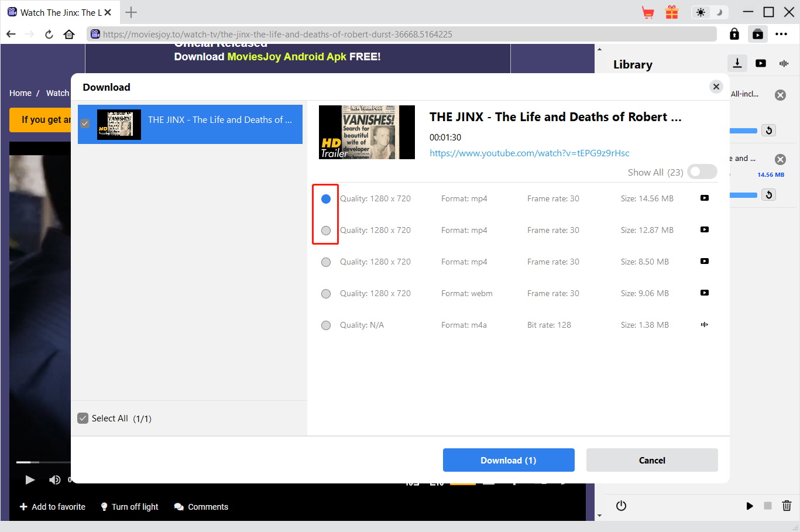The image size is (800, 532).
Task: Remove the 14.56 MB library download item
Action: (x=781, y=159)
